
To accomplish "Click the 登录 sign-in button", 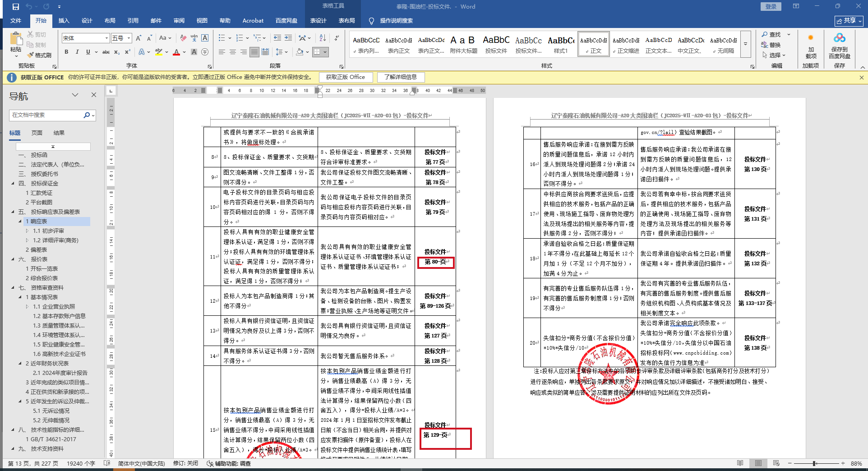I will point(771,7).
